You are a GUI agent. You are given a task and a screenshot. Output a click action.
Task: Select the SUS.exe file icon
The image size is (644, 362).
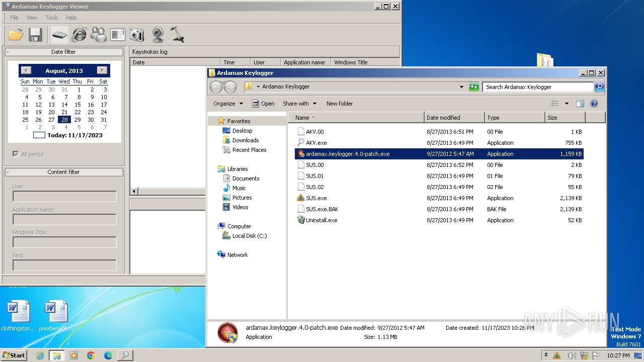(301, 198)
